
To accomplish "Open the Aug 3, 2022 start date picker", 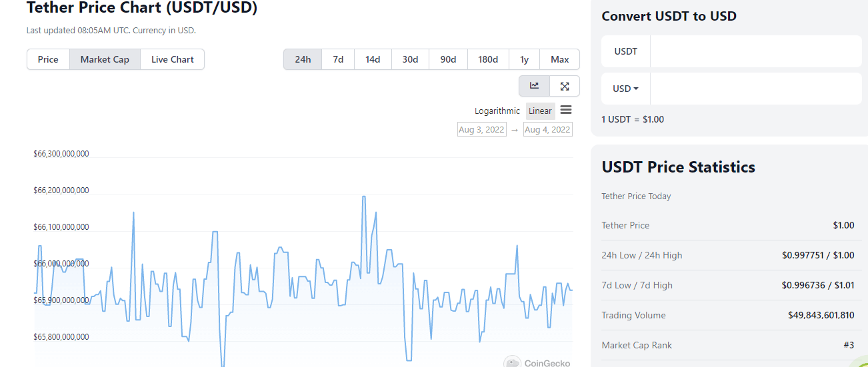I will pos(481,130).
